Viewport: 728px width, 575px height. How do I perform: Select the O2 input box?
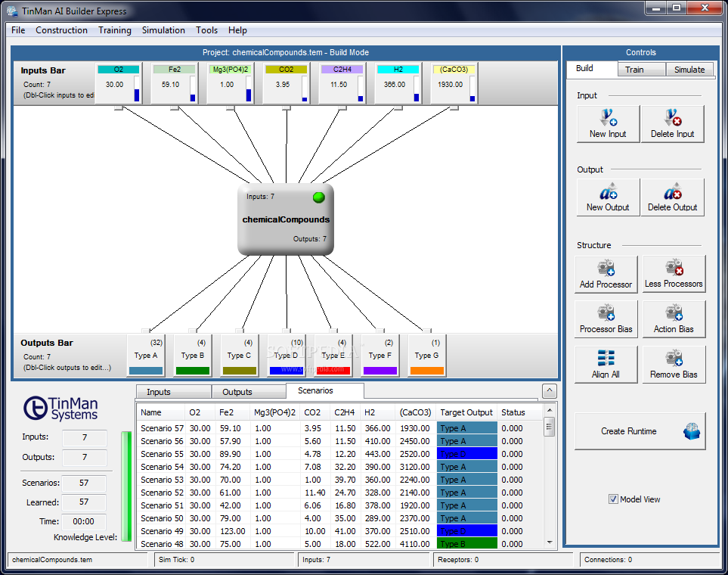pyautogui.click(x=119, y=84)
